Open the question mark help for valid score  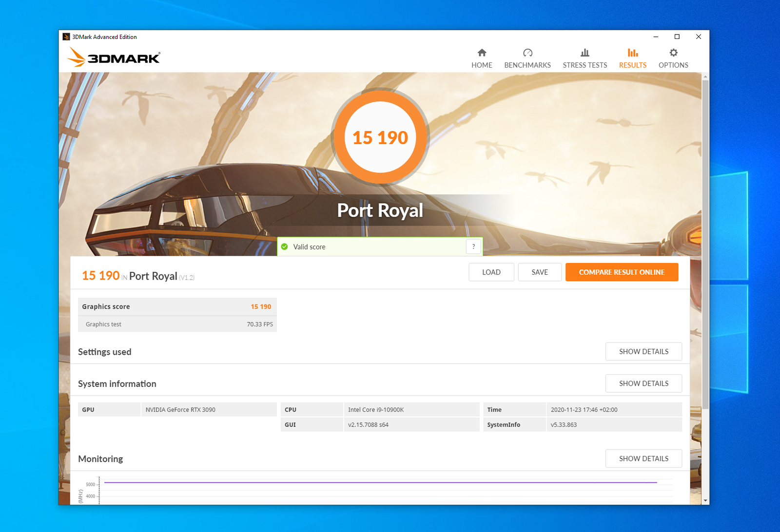coord(473,247)
